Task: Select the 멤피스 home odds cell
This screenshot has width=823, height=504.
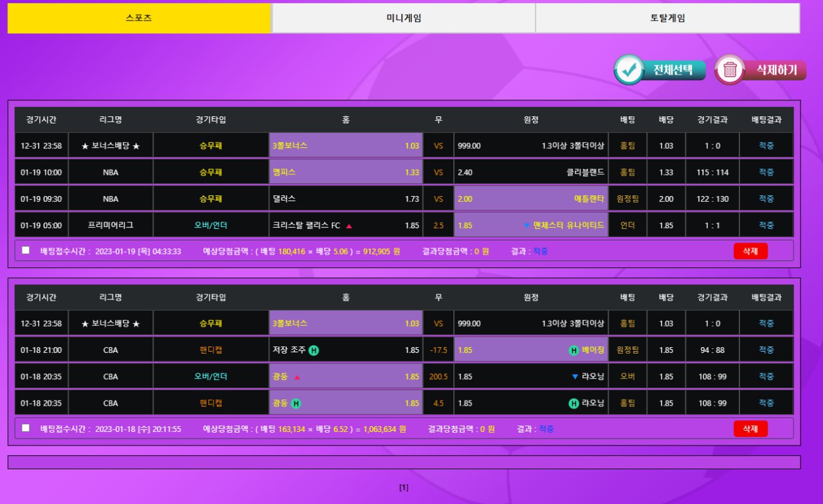Action: [346, 172]
